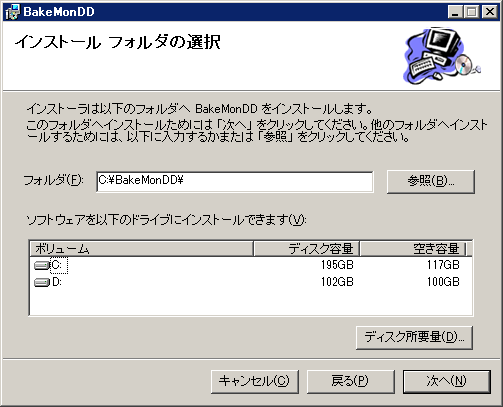The height and width of the screenshot is (407, 503).
Task: Click the インストール フォルダの選択 heading
Action: [x=117, y=42]
